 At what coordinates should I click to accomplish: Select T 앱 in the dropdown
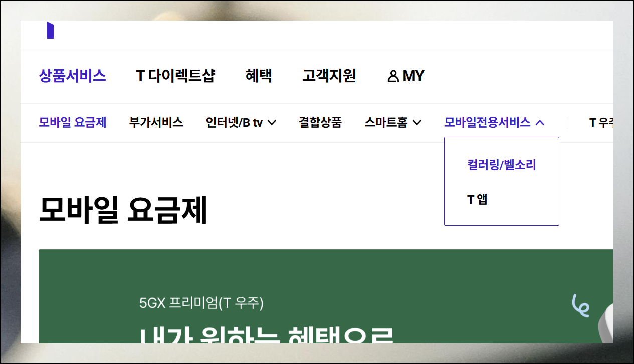[477, 199]
